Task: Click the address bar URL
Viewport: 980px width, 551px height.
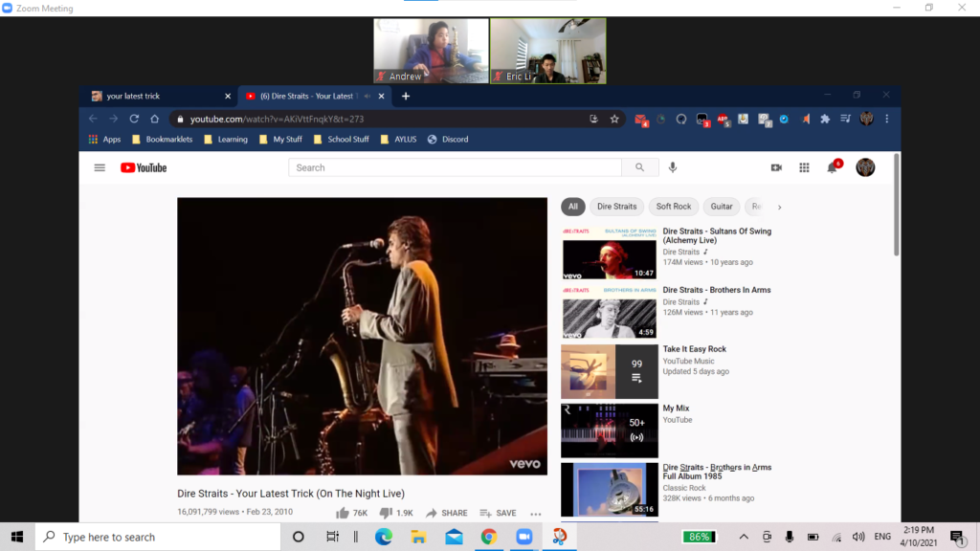Action: tap(277, 119)
